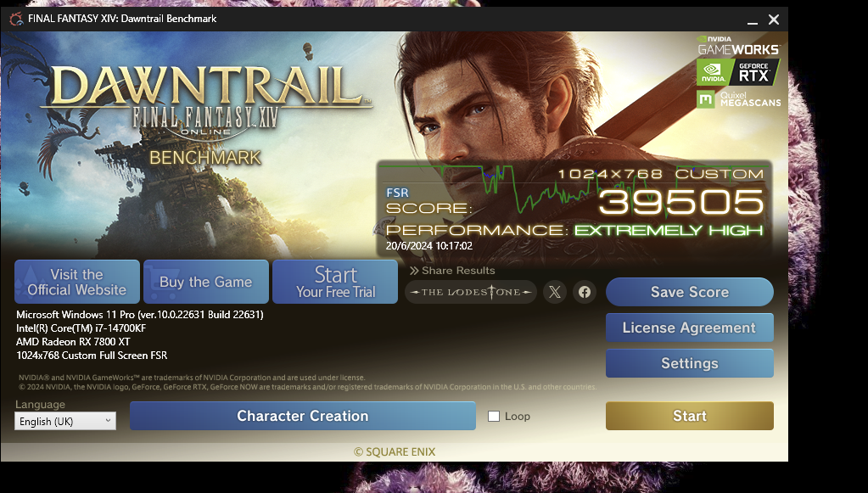Open The Lodestone share button
This screenshot has height=493, width=868.
click(x=471, y=292)
